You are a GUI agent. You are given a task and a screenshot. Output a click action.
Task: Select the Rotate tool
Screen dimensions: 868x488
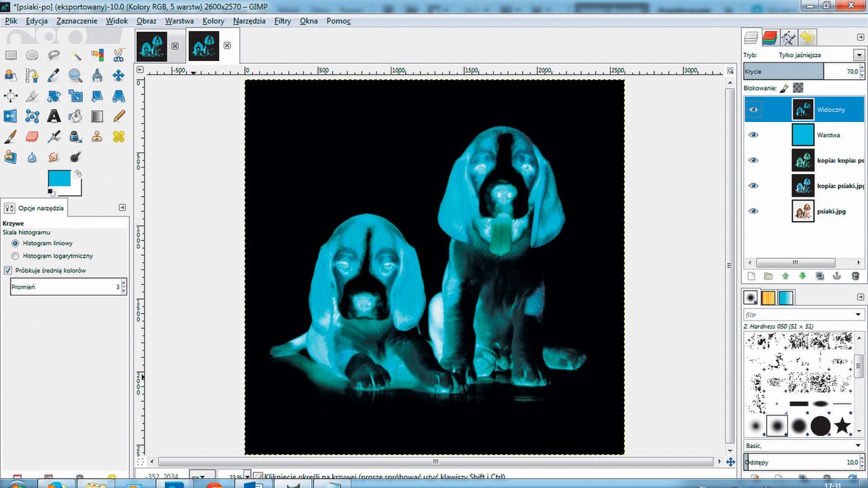pyautogui.click(x=54, y=96)
